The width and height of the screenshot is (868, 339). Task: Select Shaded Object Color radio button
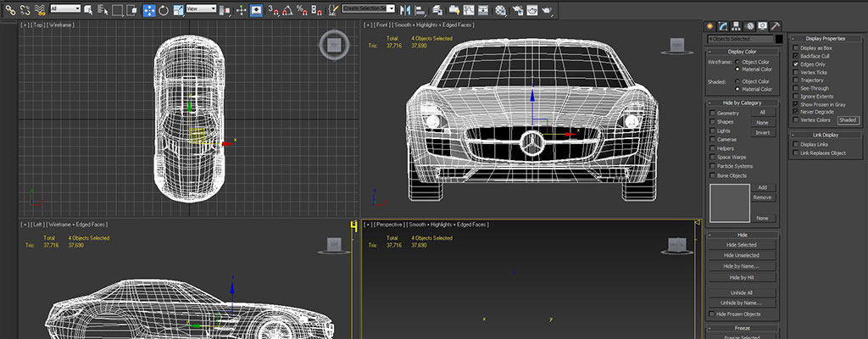[737, 81]
